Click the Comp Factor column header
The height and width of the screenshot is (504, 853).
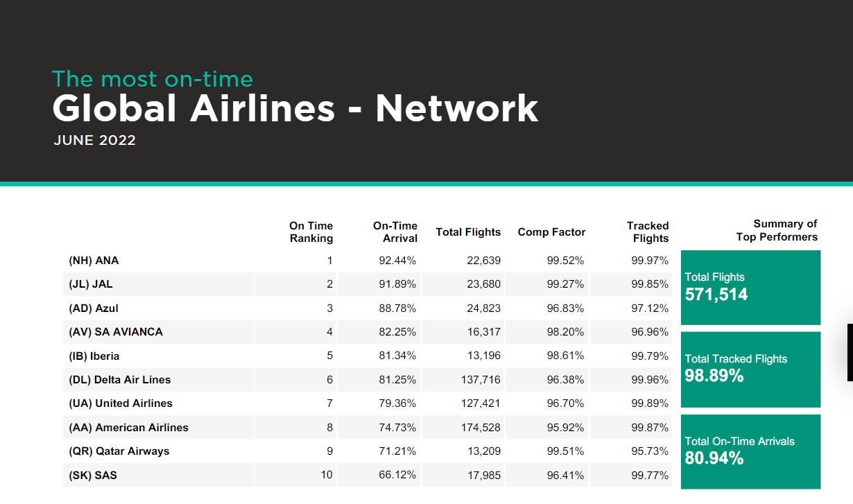click(x=552, y=232)
